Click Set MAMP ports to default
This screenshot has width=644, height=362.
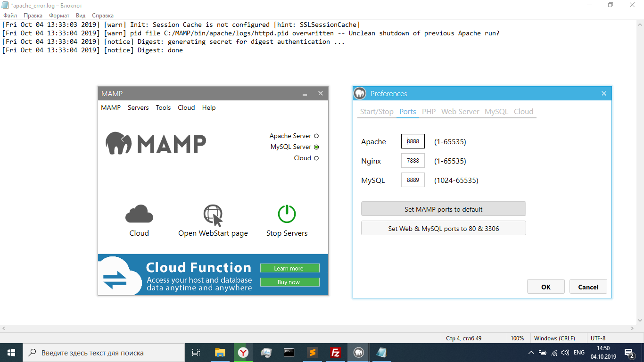(444, 209)
